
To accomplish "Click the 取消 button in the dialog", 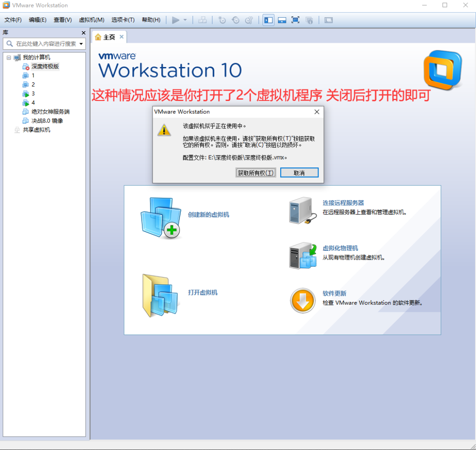I will [x=299, y=173].
